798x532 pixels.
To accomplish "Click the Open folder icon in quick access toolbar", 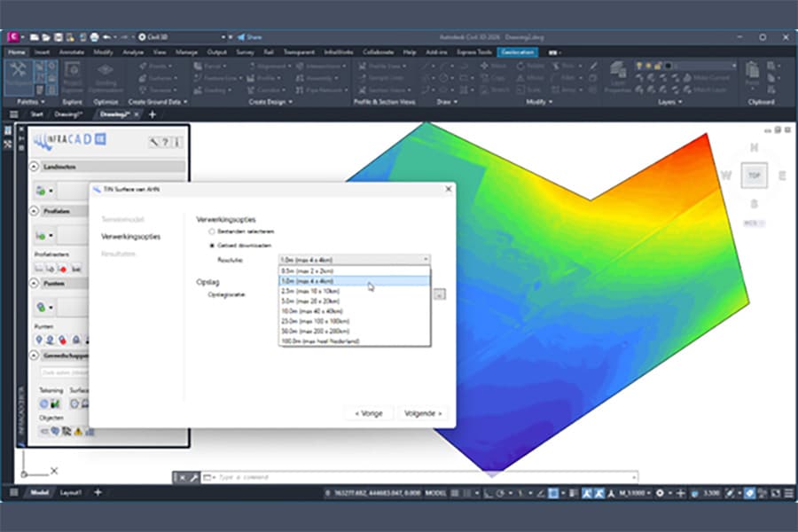I will pos(46,37).
